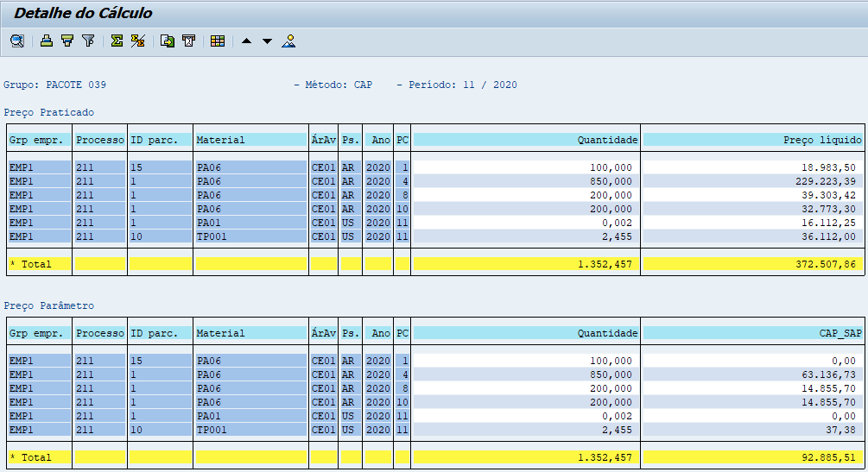Export list using the export icon
This screenshot has width=868, height=472.
pos(168,41)
